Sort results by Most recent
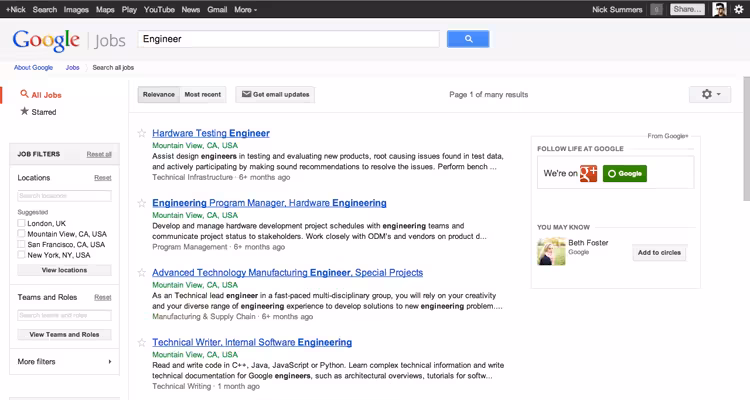Viewport: 750px width, 400px height. point(203,94)
